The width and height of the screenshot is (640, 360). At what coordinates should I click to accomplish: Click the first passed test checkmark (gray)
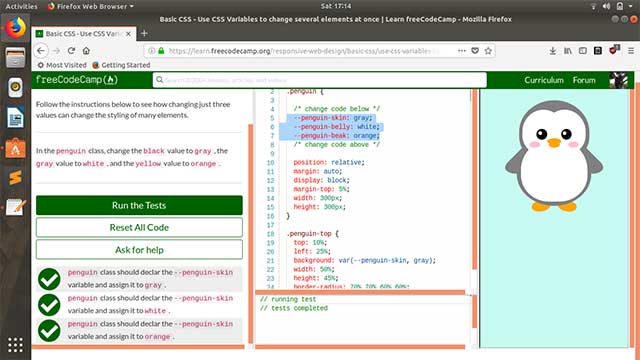(x=49, y=279)
